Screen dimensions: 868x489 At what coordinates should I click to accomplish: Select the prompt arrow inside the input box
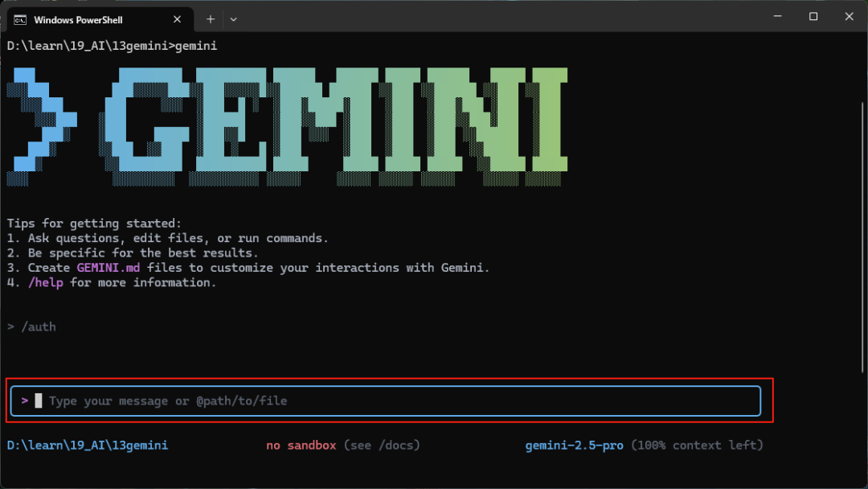tap(25, 400)
